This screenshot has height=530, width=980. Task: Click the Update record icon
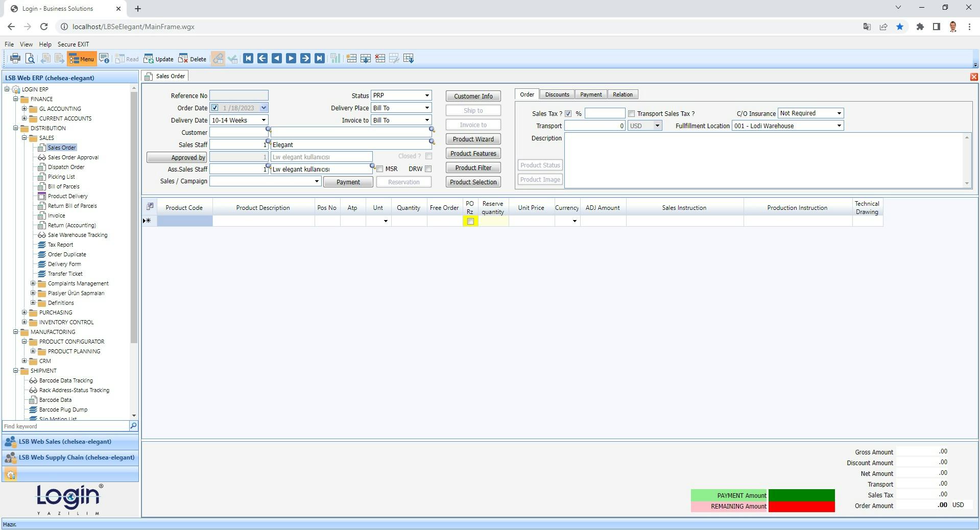158,58
